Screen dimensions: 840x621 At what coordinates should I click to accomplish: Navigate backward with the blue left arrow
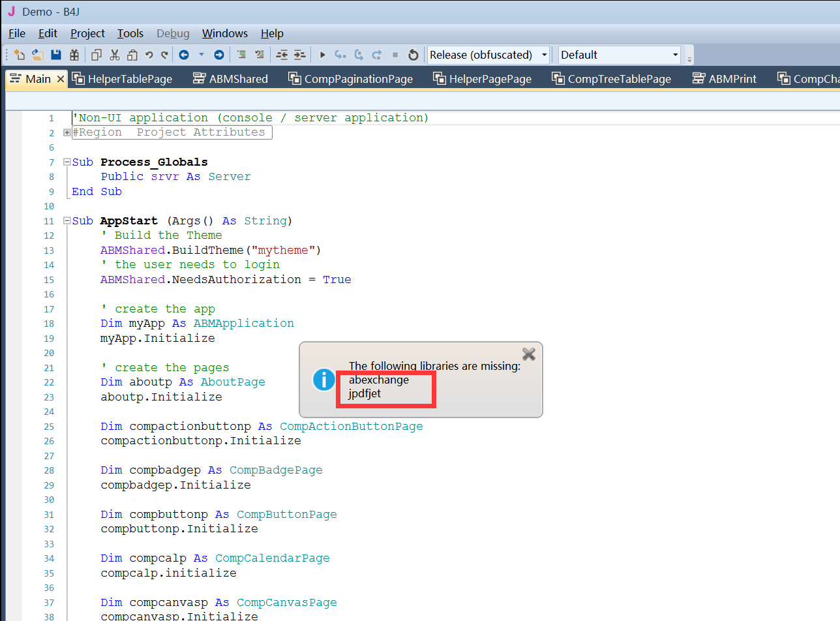(184, 55)
